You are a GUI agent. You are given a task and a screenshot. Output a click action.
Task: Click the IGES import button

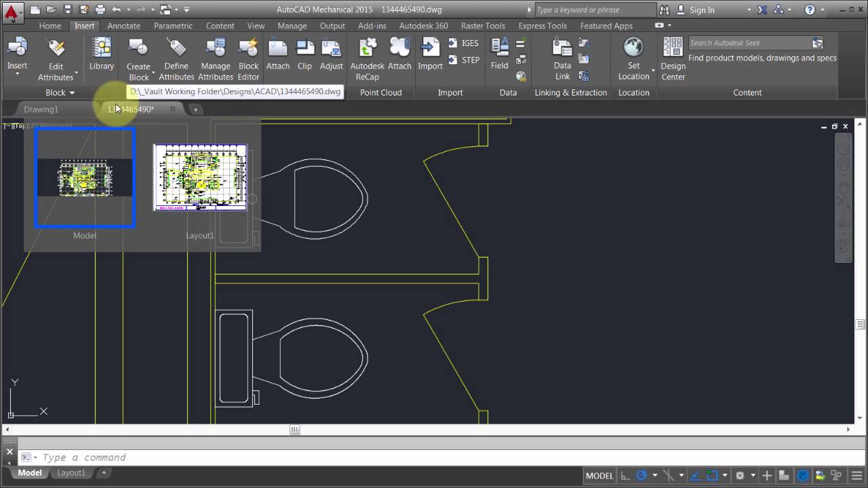coord(464,43)
